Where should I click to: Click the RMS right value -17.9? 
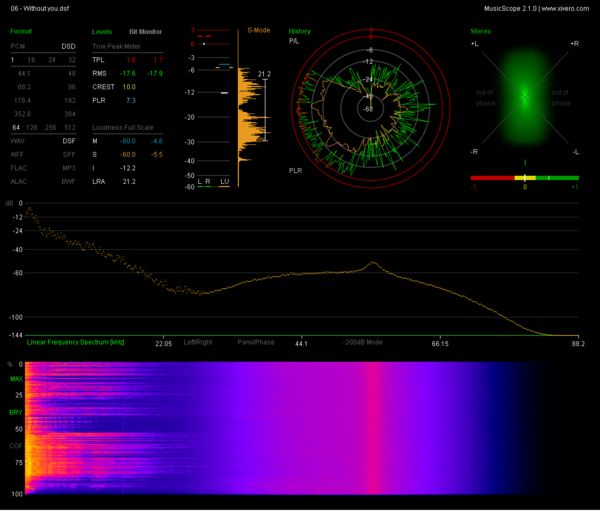155,73
